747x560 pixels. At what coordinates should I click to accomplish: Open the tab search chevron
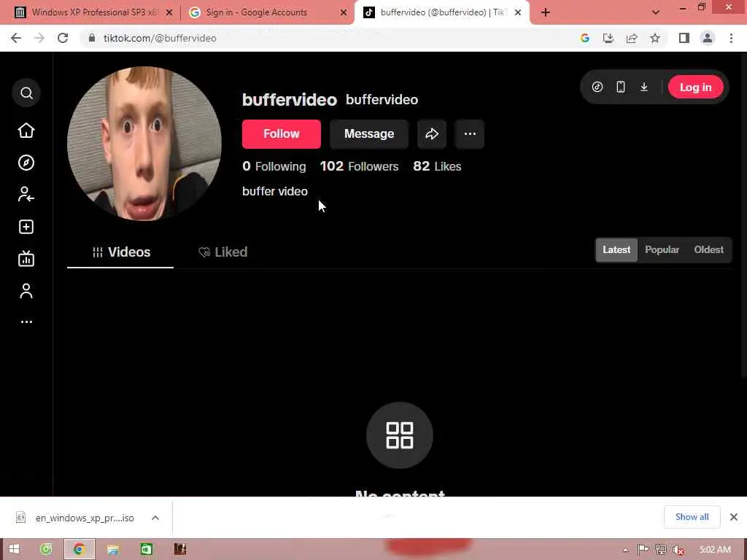(x=656, y=12)
